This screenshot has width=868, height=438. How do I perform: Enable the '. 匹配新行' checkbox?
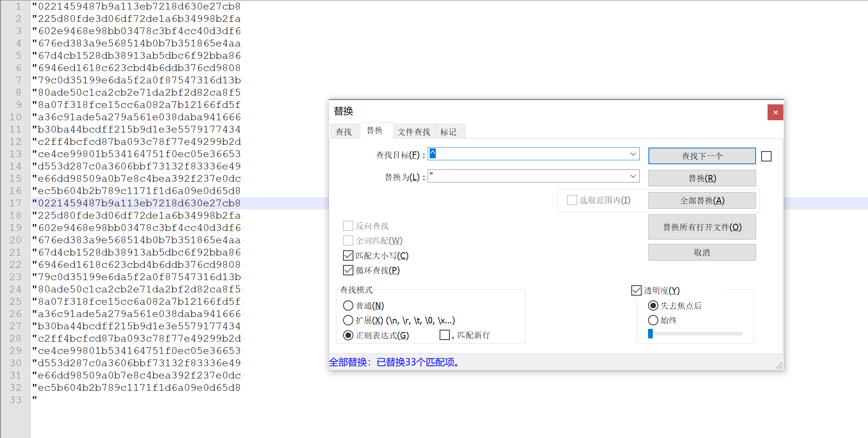pyautogui.click(x=445, y=335)
